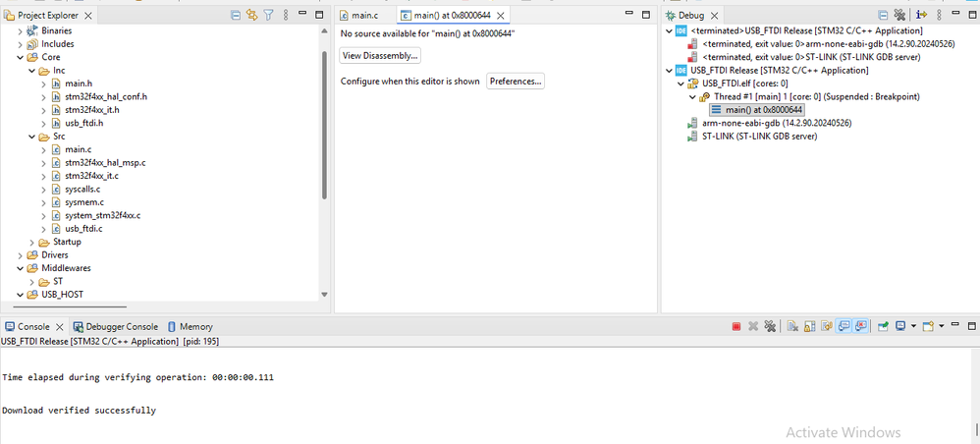Expand the Startup folder
Screen dimensions: 980x444
pos(31,242)
